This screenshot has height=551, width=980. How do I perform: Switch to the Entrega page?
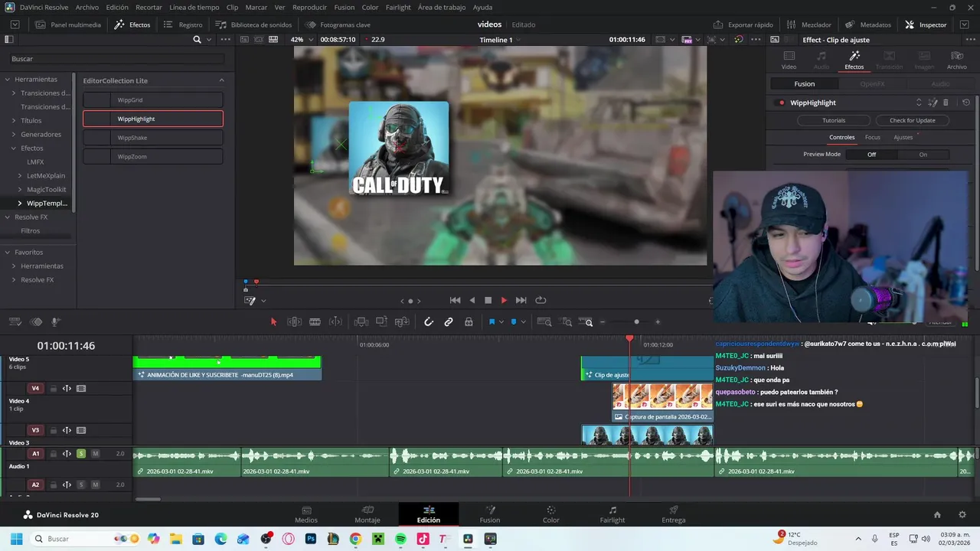coord(674,514)
